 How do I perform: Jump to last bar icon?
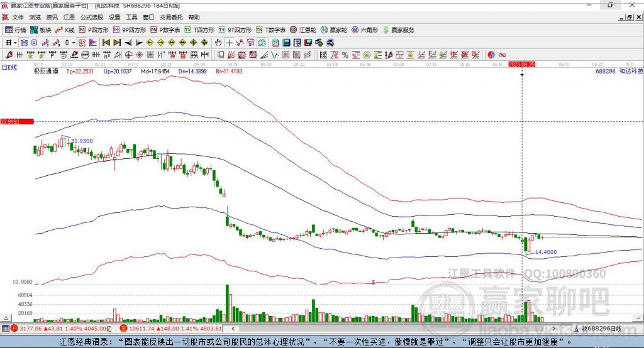tap(117, 43)
